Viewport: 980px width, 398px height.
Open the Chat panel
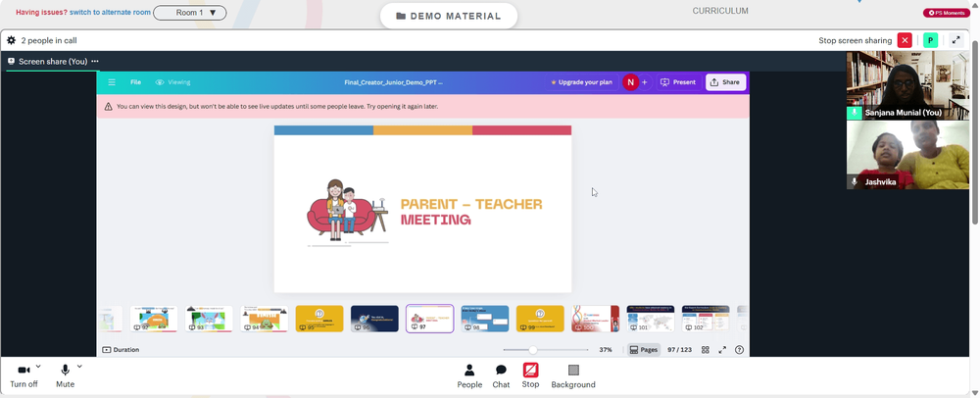click(x=501, y=376)
